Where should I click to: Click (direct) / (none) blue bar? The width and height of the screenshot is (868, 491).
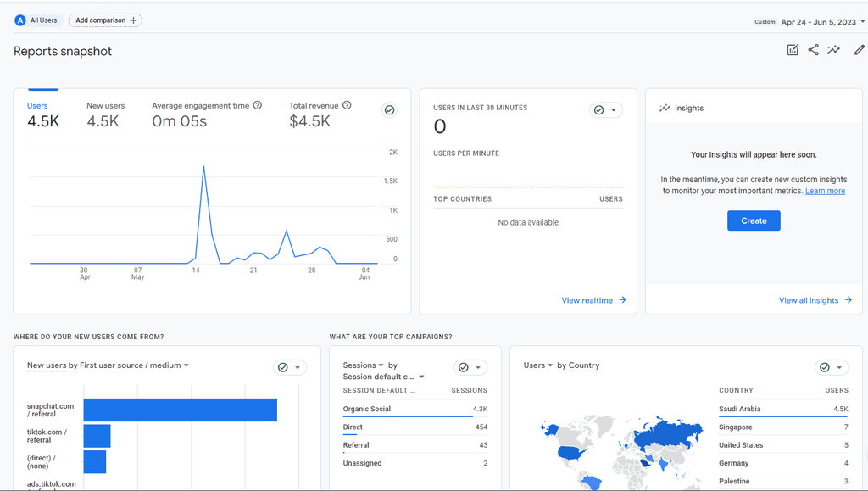tap(95, 461)
